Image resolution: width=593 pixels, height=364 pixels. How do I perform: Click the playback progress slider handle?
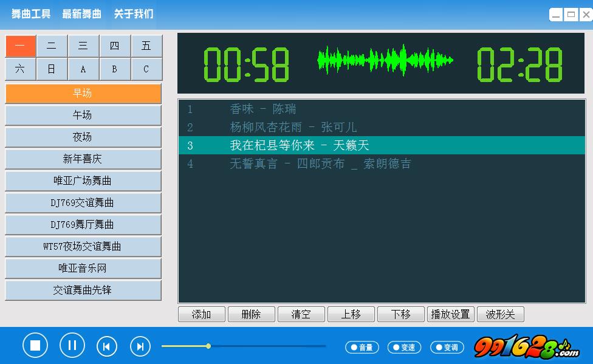point(208,346)
